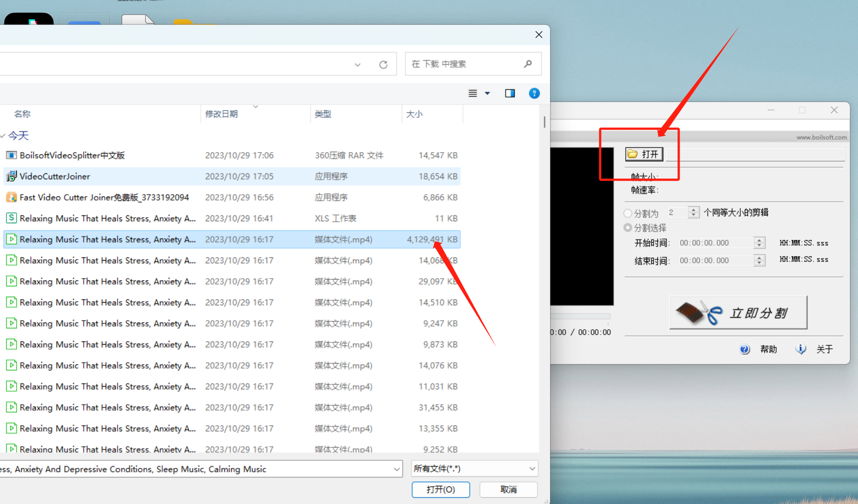
Task: Open the 关于 link in splitter
Action: pos(825,349)
